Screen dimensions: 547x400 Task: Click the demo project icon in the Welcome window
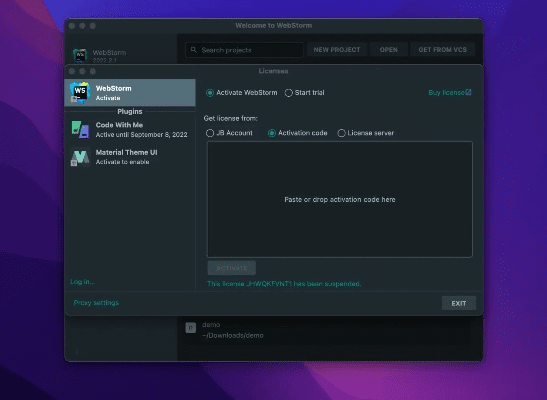[190, 327]
